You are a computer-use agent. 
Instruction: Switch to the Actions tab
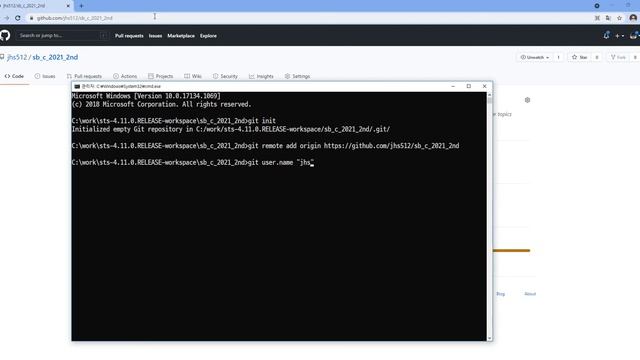click(125, 76)
